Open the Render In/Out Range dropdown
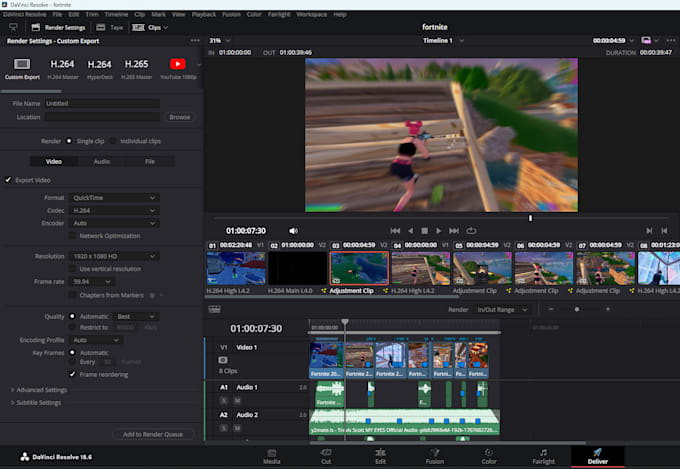 (x=502, y=310)
